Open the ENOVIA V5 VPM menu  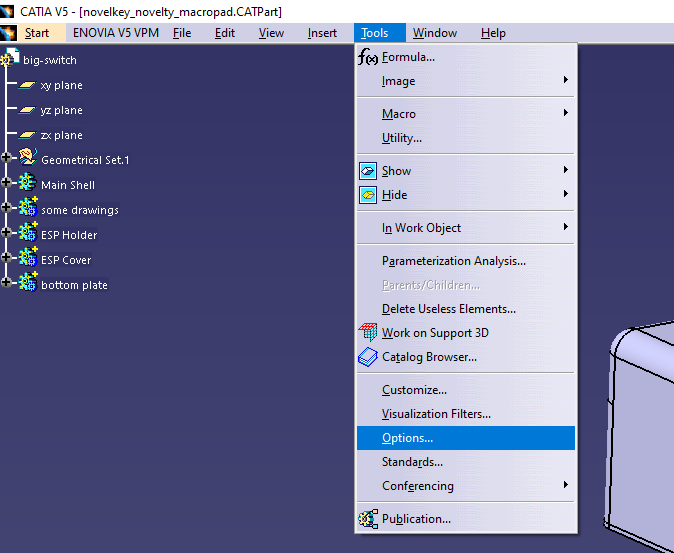[116, 33]
